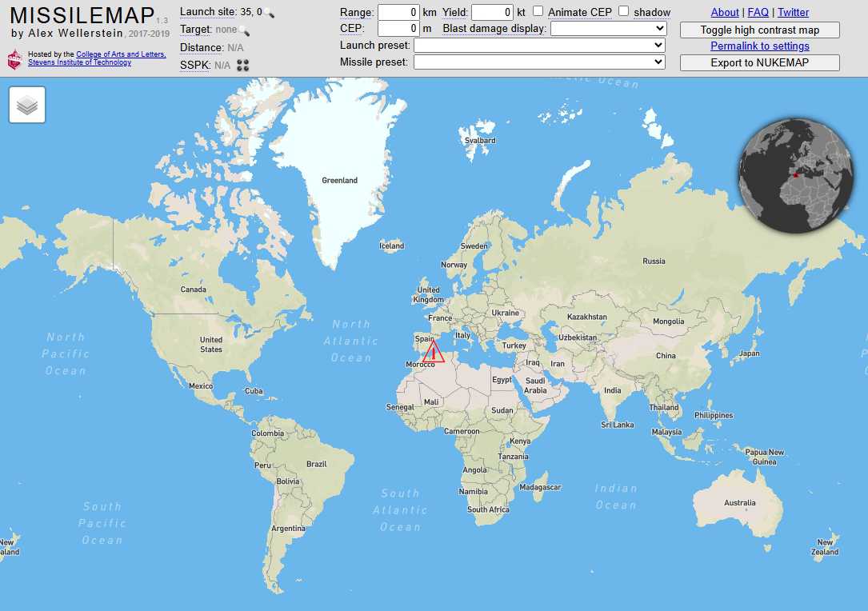Open the map layers selector
Viewport: 868px width, 611px height.
pos(27,105)
